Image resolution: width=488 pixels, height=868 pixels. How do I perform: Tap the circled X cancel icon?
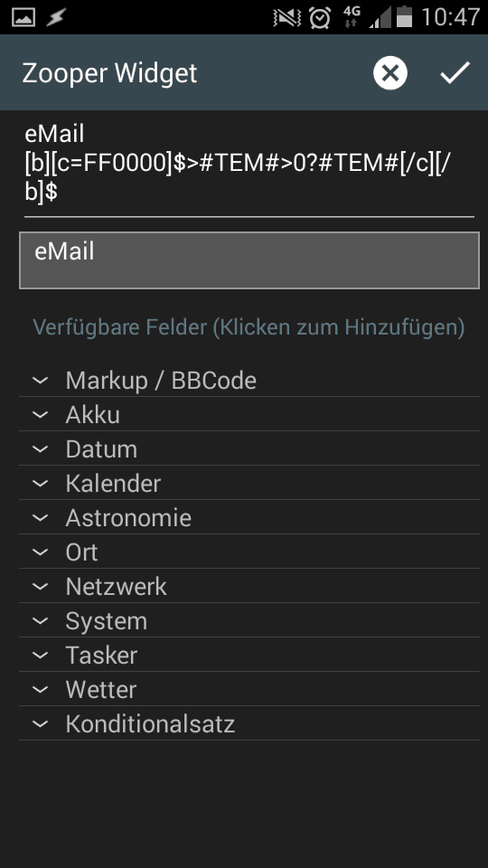[x=390, y=73]
